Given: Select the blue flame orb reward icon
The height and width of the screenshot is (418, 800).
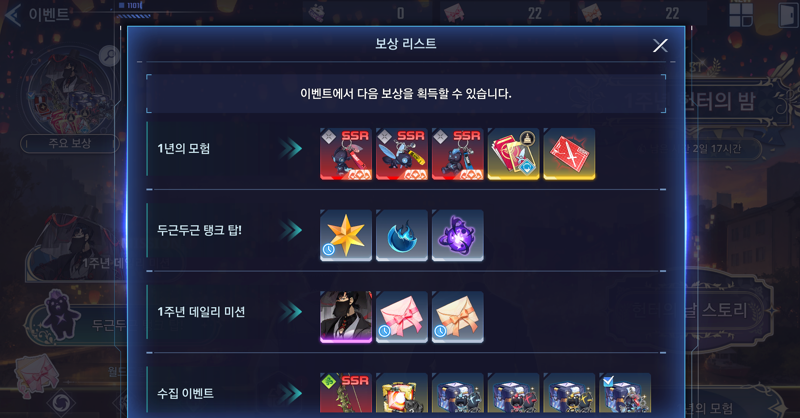Looking at the screenshot, I should 402,235.
